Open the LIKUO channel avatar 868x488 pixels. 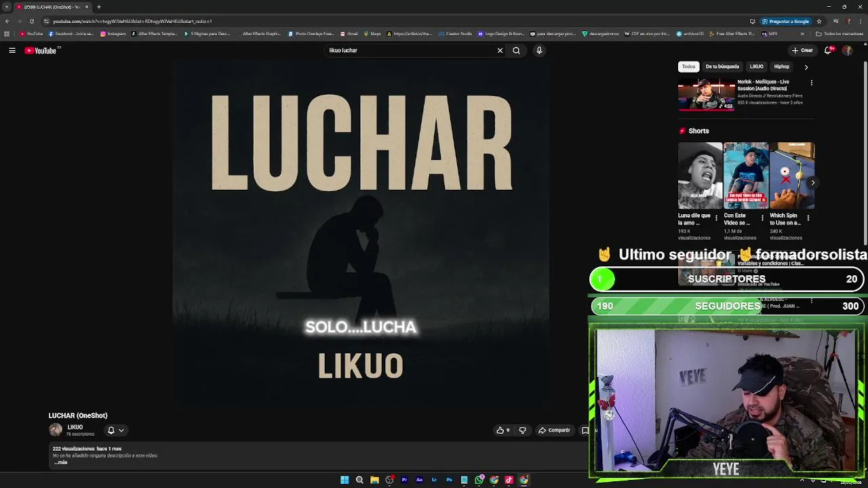56,430
